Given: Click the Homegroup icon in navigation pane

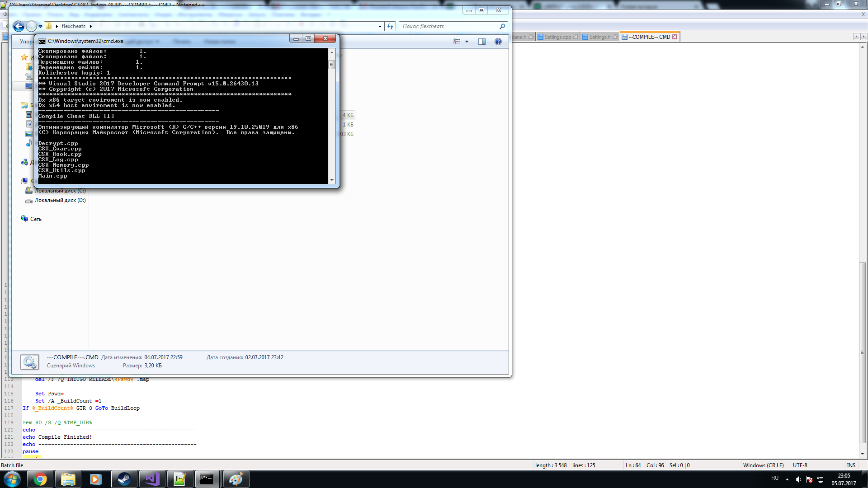Looking at the screenshot, I should pyautogui.click(x=24, y=162).
